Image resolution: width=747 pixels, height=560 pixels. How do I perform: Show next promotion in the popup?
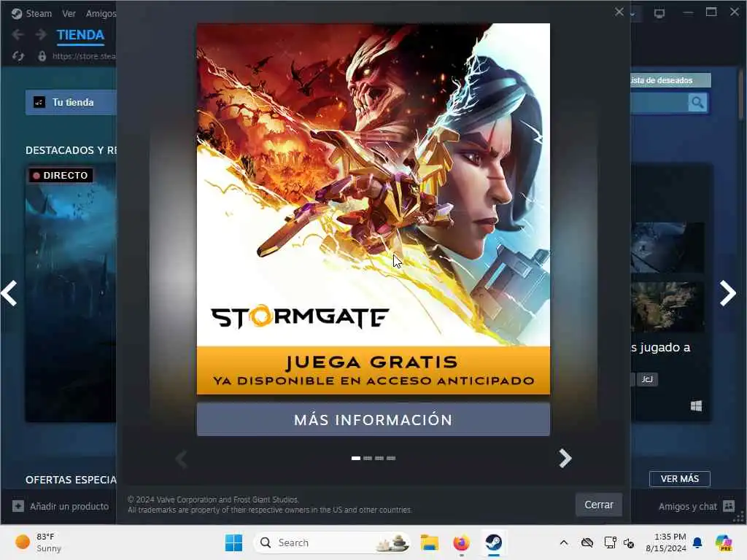565,459
